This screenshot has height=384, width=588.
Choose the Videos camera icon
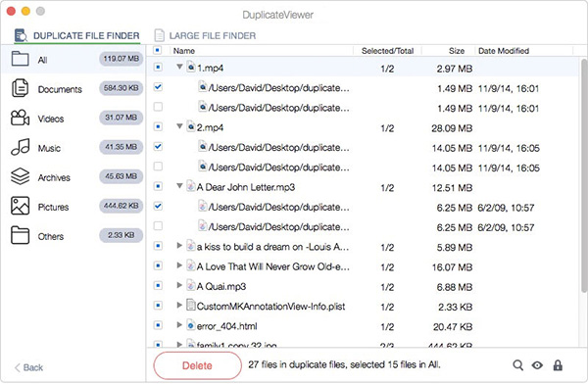point(20,118)
